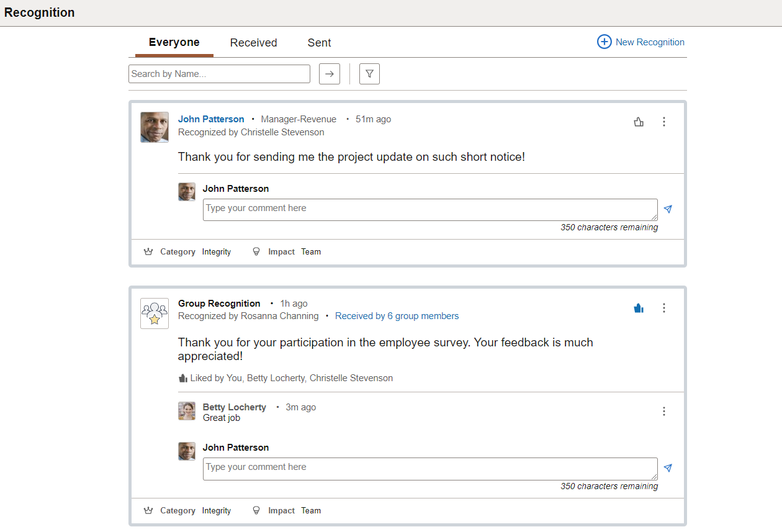Open John Patterson's profile name link

(211, 119)
